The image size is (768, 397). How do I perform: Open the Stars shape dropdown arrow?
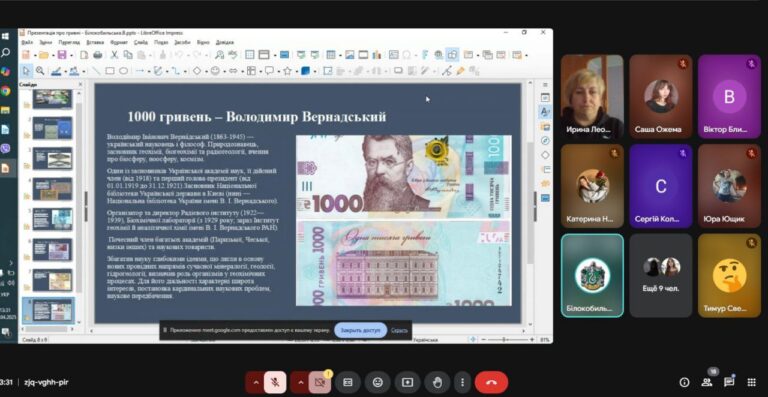point(296,71)
